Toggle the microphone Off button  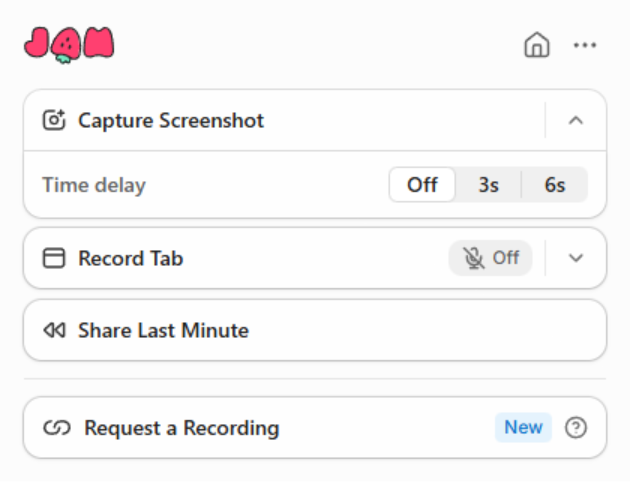point(491,258)
